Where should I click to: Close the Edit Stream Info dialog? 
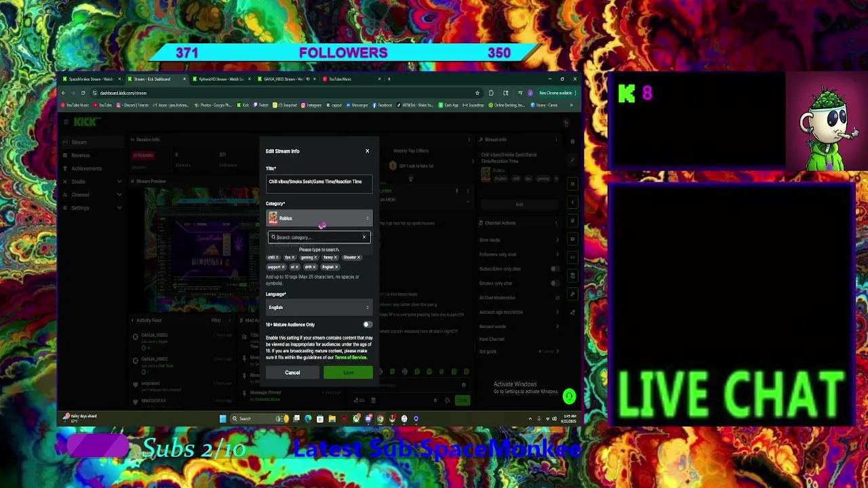point(368,151)
